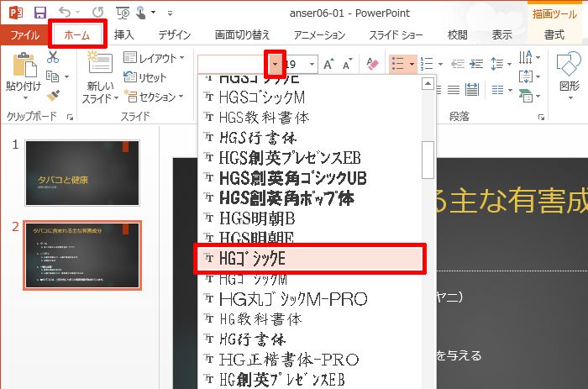Click the align text vertical icon
588x389 pixels.
[x=526, y=76]
